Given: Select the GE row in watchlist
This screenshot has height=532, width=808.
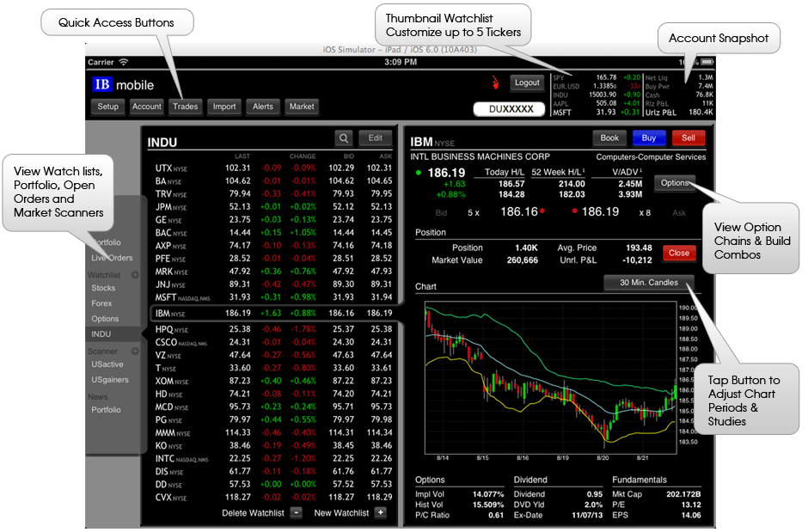Looking at the screenshot, I should (x=273, y=219).
